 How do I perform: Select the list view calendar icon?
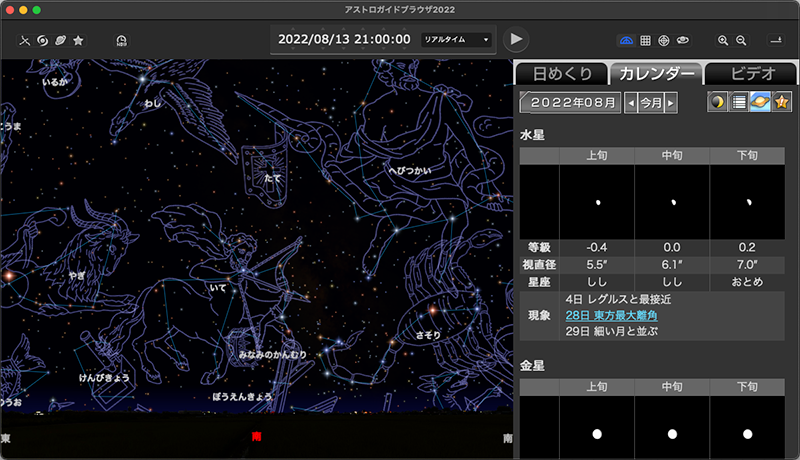tap(739, 103)
